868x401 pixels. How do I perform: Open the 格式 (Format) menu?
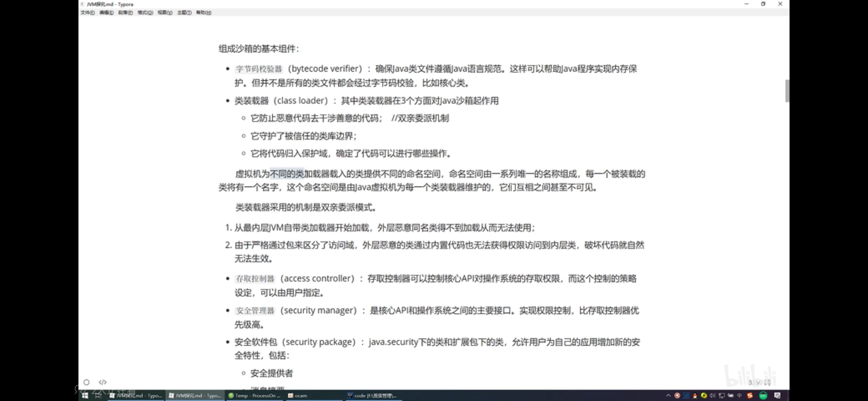[145, 13]
